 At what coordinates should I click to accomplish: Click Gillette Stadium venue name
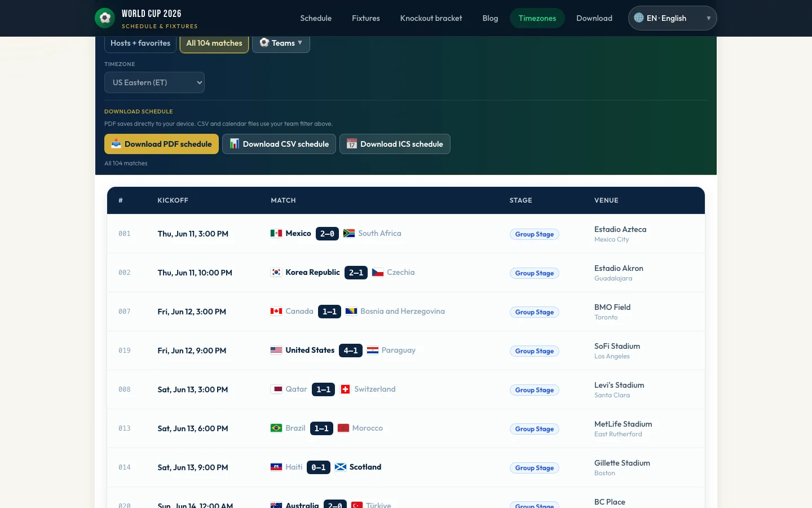point(622,463)
